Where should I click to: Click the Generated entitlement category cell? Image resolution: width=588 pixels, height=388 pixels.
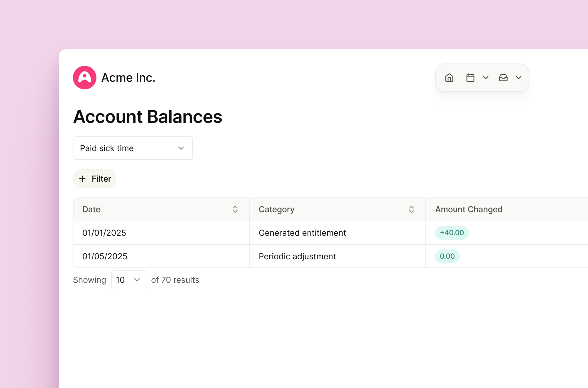(x=302, y=233)
